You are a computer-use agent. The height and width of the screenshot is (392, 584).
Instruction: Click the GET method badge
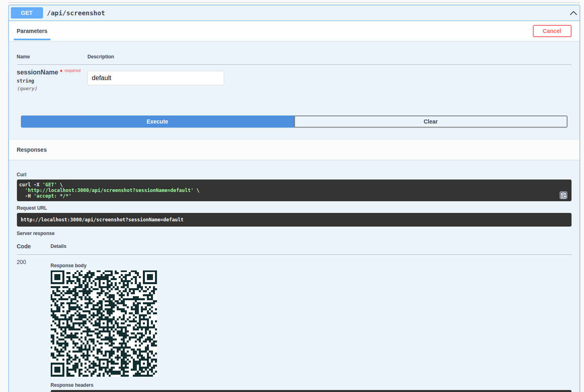tap(27, 13)
